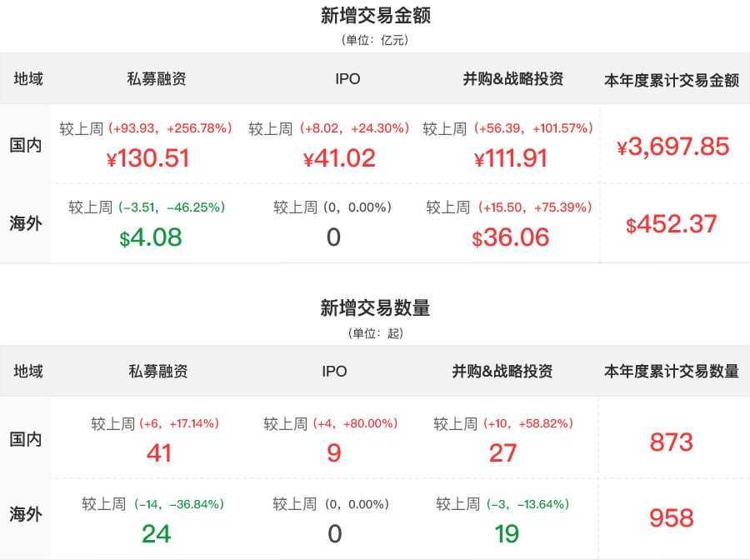Click the (单位：亿元) unit label
The image size is (750, 560).
click(375, 40)
